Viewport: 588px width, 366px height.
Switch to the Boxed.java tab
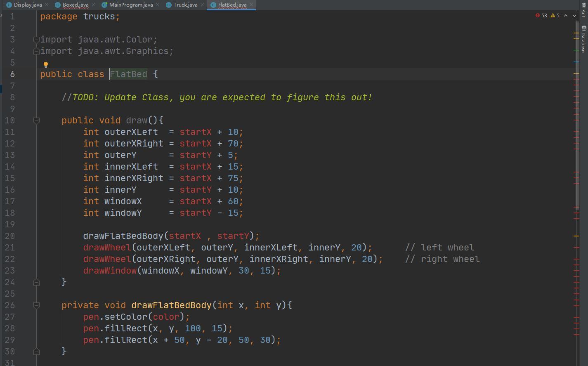pos(76,5)
